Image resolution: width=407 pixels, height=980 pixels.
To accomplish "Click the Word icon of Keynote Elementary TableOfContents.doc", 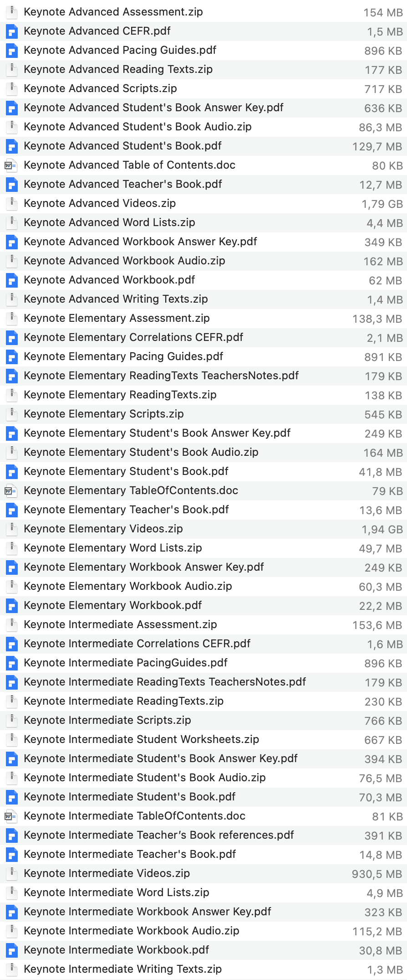I will (10, 490).
